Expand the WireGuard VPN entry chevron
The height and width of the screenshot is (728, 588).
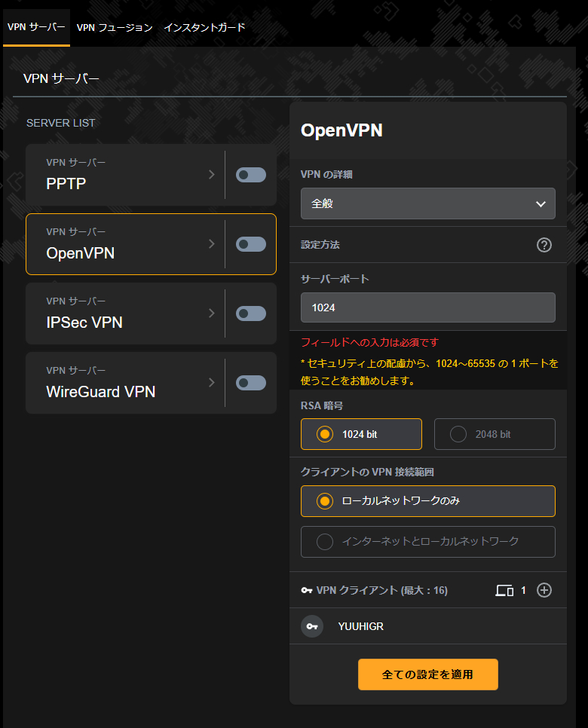coord(212,383)
